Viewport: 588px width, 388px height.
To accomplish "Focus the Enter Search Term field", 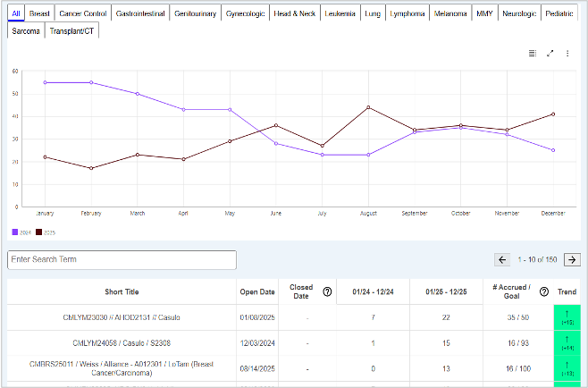I will click(x=122, y=259).
